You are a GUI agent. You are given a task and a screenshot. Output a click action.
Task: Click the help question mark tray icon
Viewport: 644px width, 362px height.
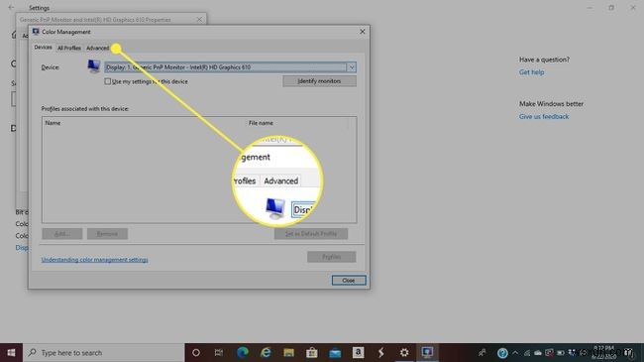pyautogui.click(x=502, y=353)
